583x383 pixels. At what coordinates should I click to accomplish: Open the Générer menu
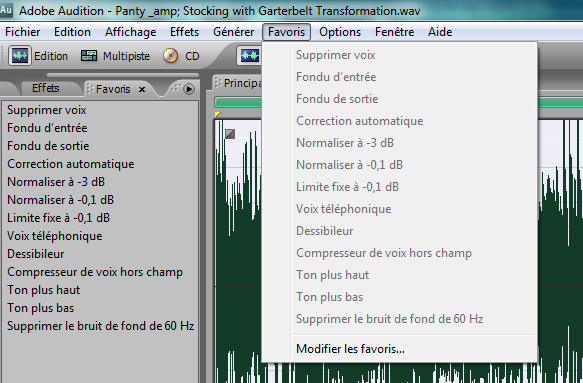pos(233,32)
